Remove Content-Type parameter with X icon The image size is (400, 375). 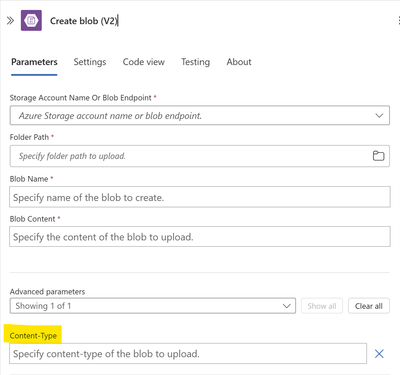(x=379, y=354)
